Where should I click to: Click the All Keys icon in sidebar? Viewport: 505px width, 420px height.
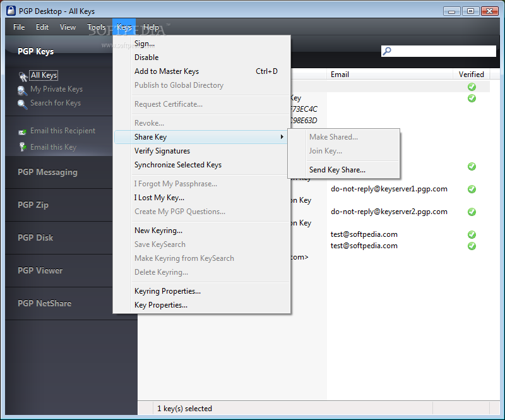(x=23, y=76)
